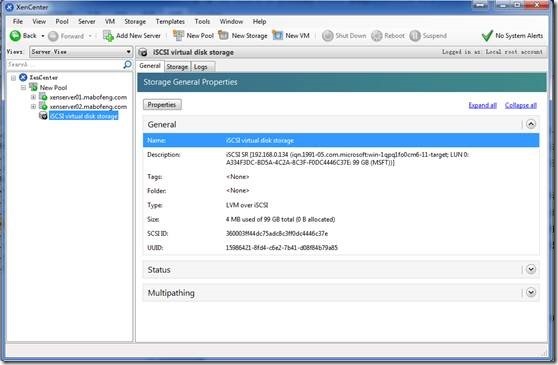
Task: Click the XenCenter title bar logo
Action: tap(10, 7)
